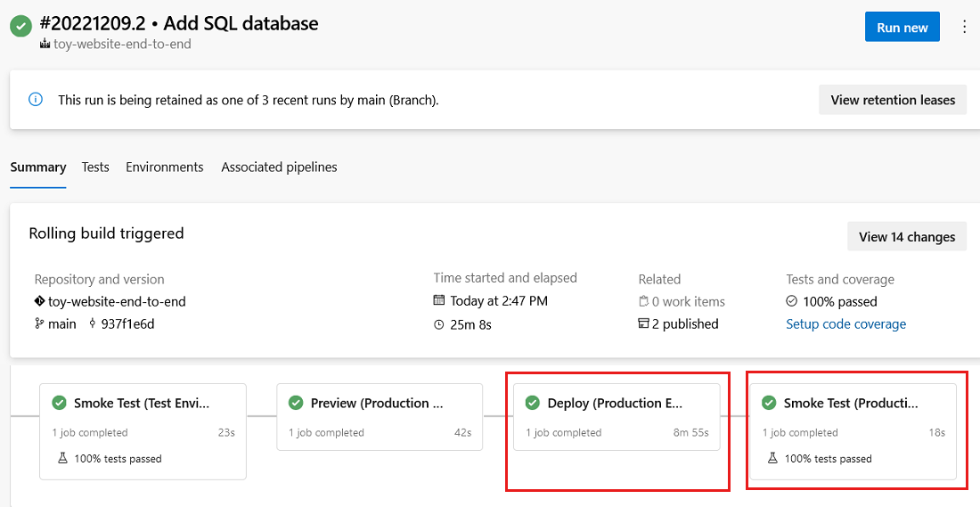Screen dimensions: 980x507
Task: Click the published artifacts icon
Action: click(643, 323)
